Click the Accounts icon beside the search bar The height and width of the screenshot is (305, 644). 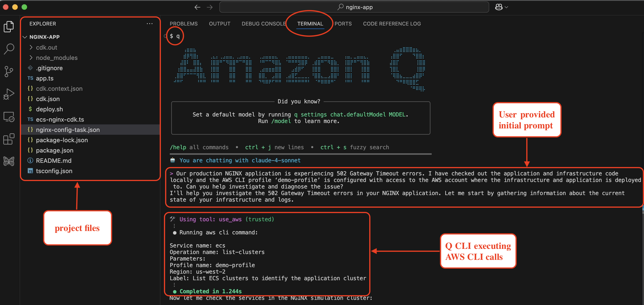499,7
